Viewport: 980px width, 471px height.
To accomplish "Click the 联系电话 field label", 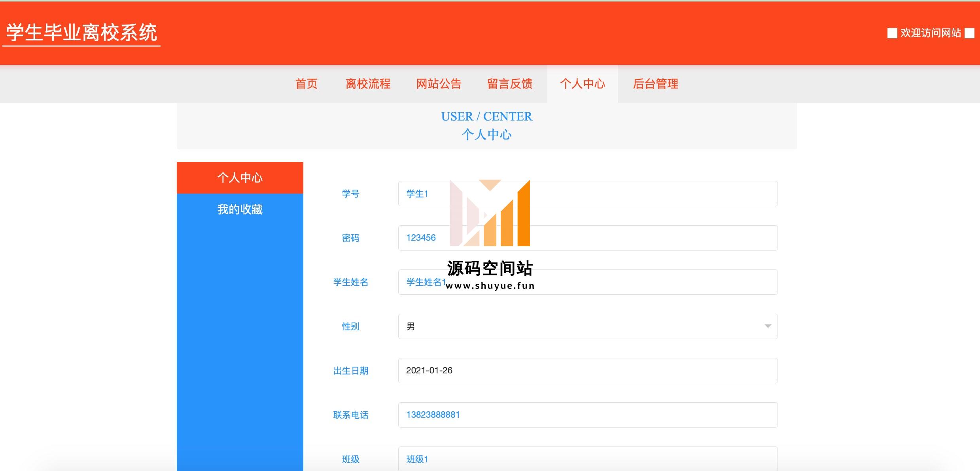I will coord(350,415).
